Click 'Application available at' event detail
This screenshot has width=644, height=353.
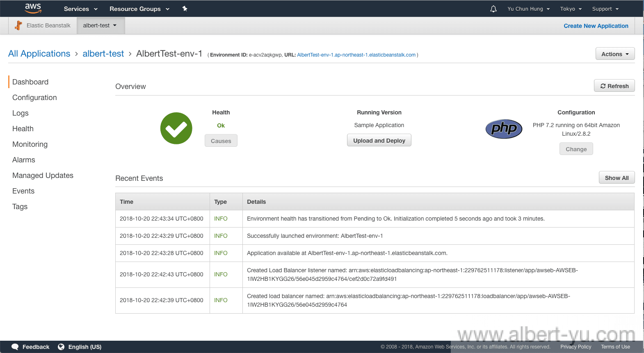pos(347,253)
